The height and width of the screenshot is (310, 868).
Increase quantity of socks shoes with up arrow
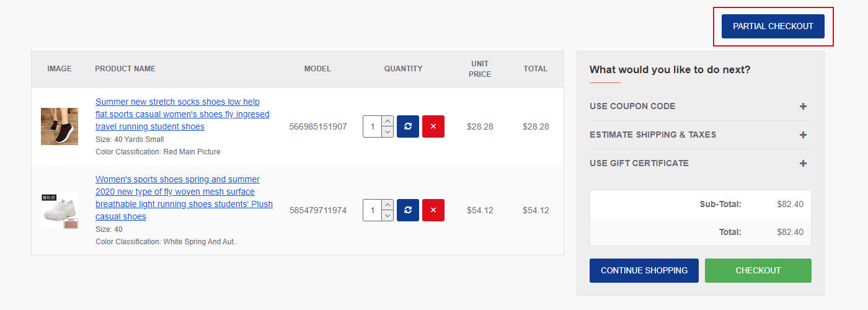pyautogui.click(x=387, y=121)
